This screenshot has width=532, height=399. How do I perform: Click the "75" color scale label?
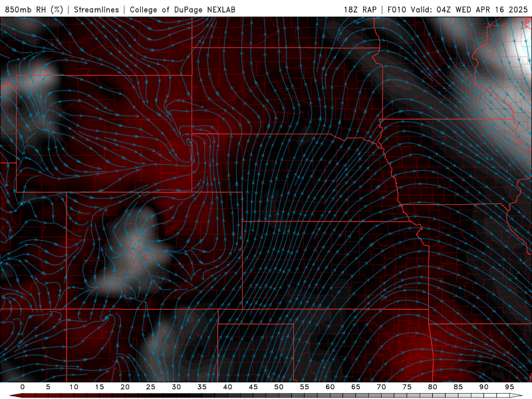[x=407, y=387]
